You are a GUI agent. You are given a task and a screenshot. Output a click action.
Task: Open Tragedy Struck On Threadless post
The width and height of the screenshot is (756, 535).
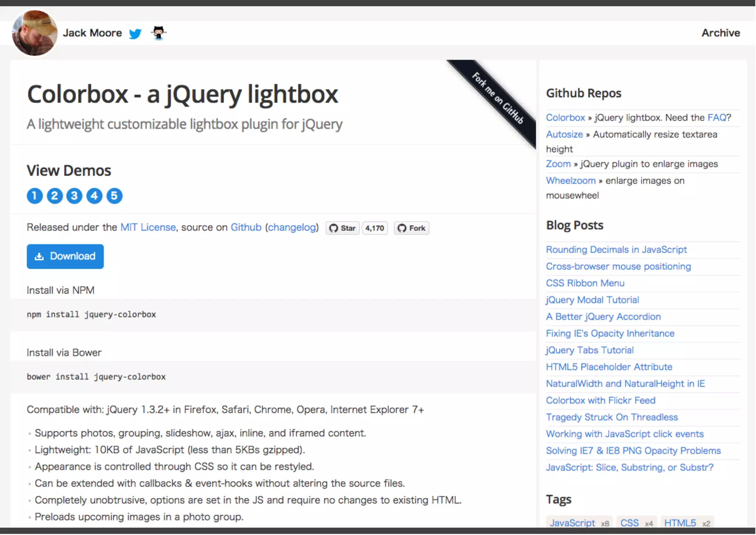[612, 417]
